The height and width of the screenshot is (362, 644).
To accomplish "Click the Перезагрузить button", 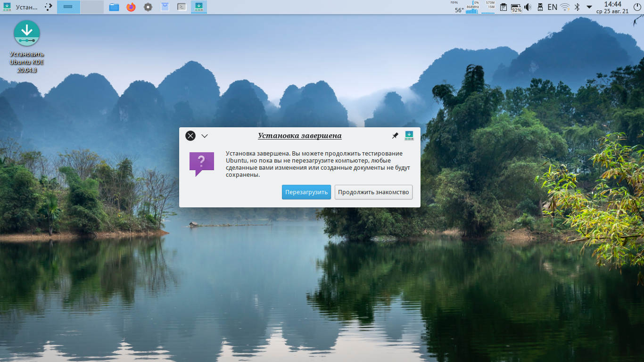I will click(306, 192).
